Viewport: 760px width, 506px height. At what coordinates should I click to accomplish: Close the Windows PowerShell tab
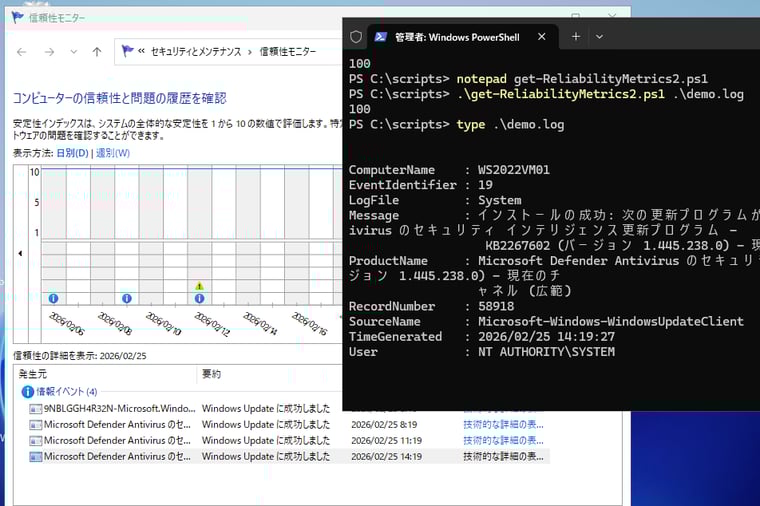pyautogui.click(x=542, y=37)
